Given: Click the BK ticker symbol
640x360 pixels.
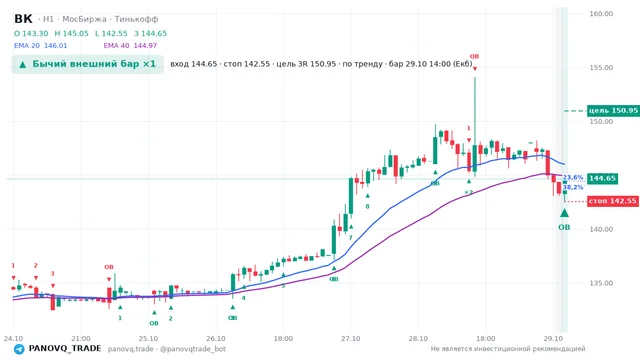Looking at the screenshot, I should tap(23, 19).
